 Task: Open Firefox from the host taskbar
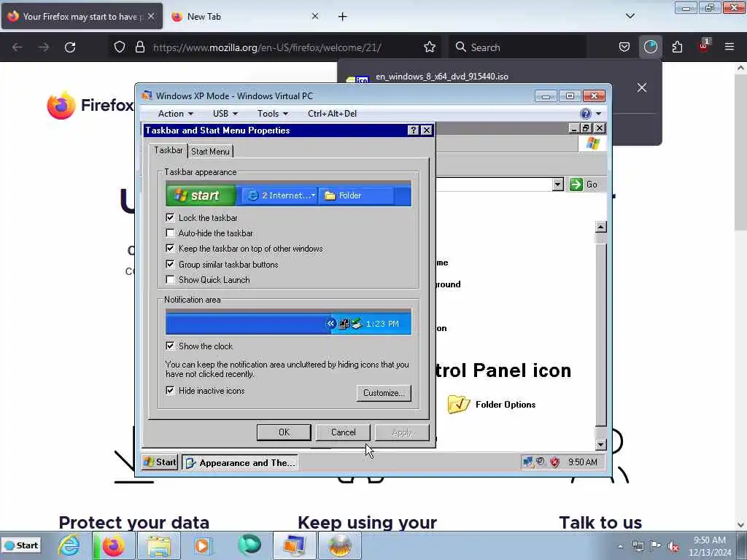click(x=112, y=545)
